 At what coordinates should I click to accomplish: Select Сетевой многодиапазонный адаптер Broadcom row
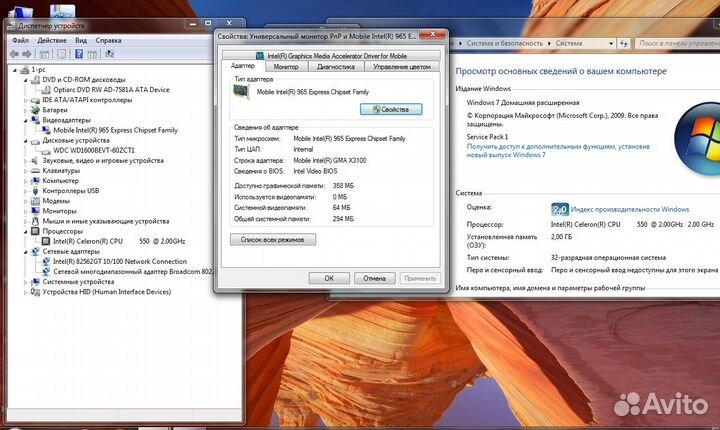[x=132, y=272]
